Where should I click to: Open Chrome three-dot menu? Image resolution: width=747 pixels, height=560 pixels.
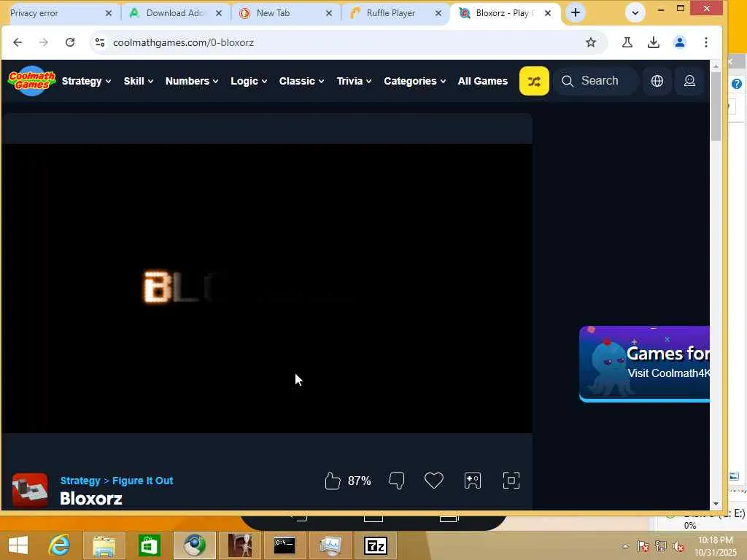point(705,42)
